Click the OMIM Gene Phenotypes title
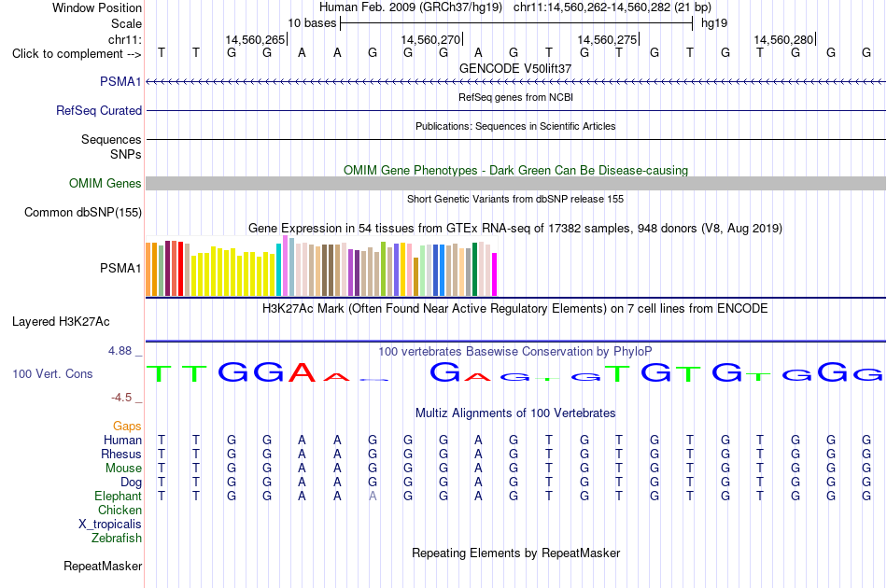Screen dimensions: 887x588 [x=515, y=170]
